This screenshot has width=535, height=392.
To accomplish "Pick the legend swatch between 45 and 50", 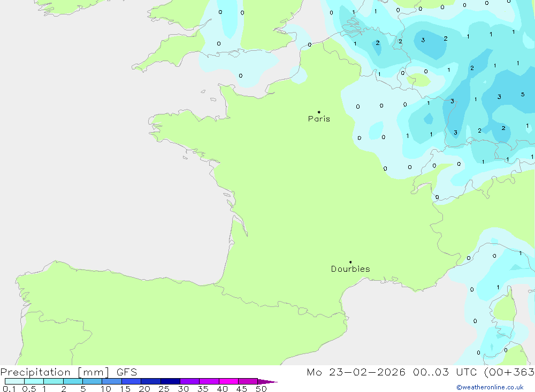I will (x=248, y=381).
